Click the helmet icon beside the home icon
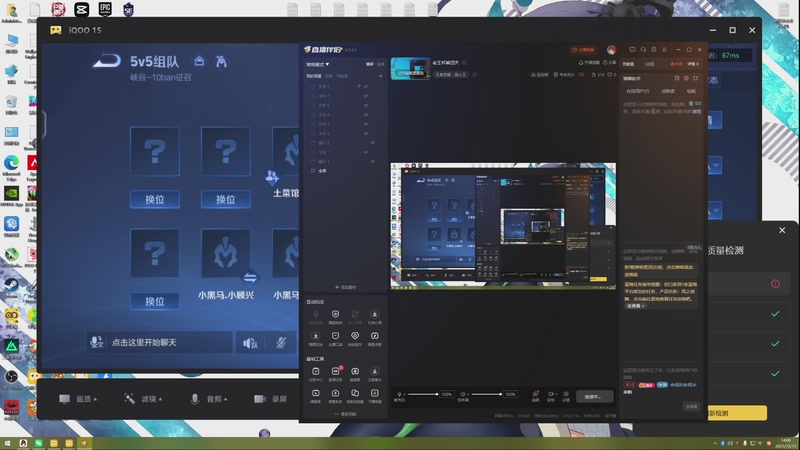This screenshot has width=800, height=450. (x=221, y=62)
